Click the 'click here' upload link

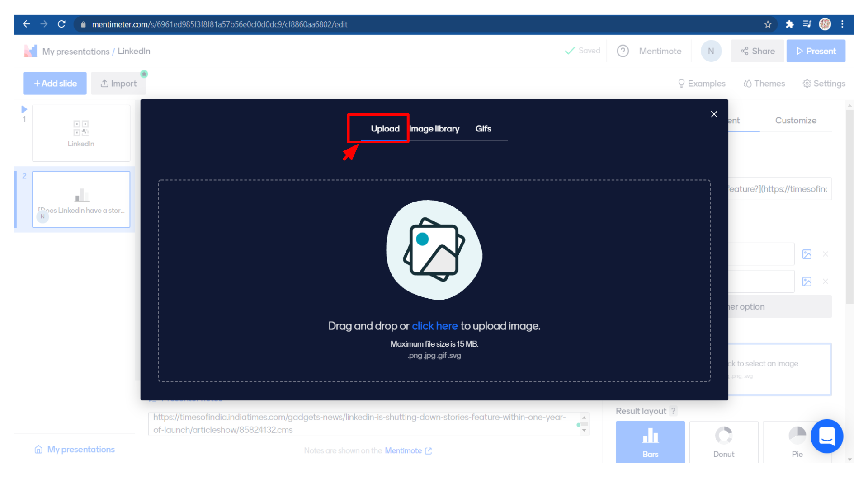pos(434,326)
